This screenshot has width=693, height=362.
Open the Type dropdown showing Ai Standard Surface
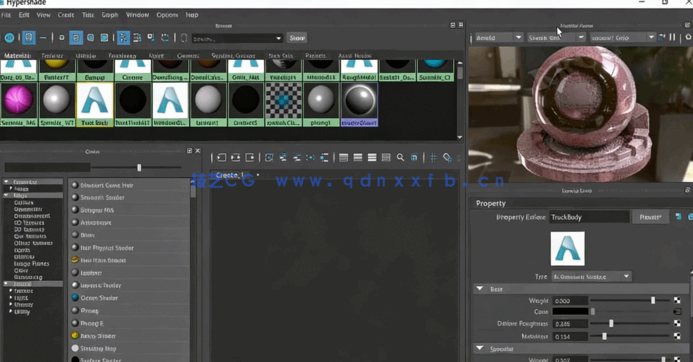[x=591, y=277]
